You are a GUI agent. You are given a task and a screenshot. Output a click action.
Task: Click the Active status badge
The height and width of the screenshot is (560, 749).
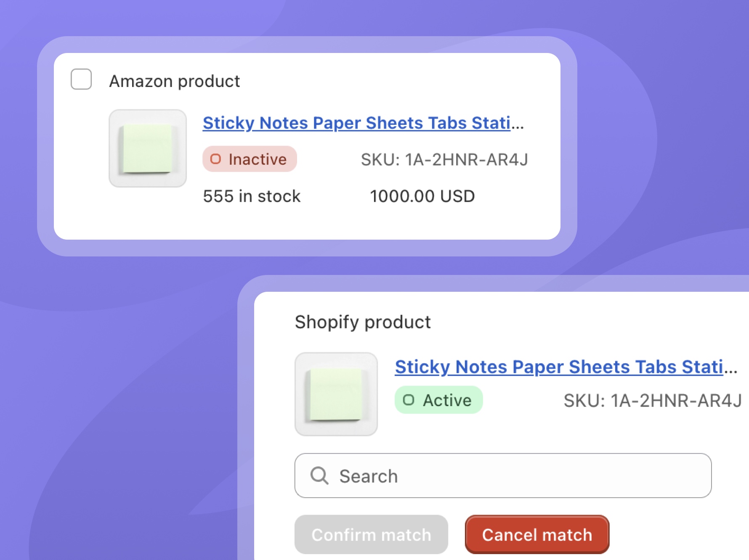pyautogui.click(x=439, y=400)
